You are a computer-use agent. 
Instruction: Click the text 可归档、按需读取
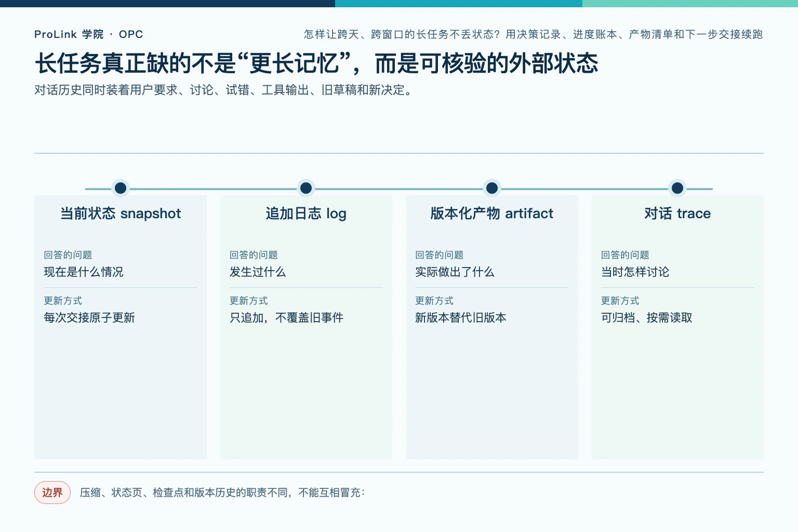pos(647,317)
